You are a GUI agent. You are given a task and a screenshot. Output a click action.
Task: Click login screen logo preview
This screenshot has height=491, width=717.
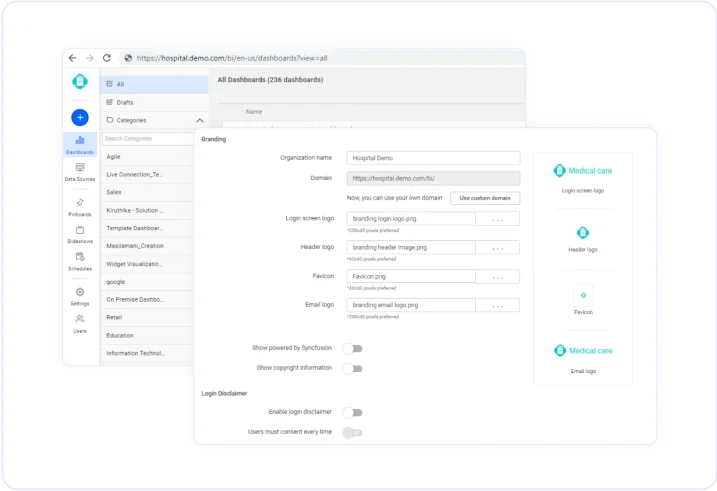[583, 171]
